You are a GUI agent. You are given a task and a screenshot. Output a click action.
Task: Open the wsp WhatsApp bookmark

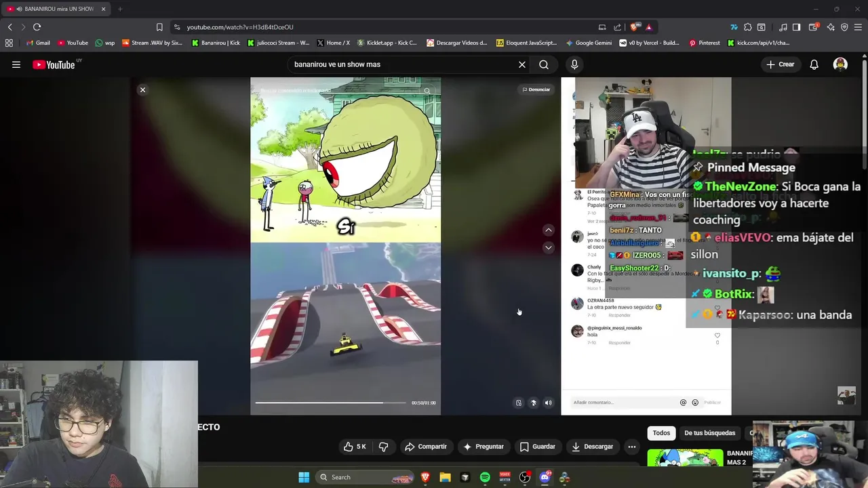[105, 43]
